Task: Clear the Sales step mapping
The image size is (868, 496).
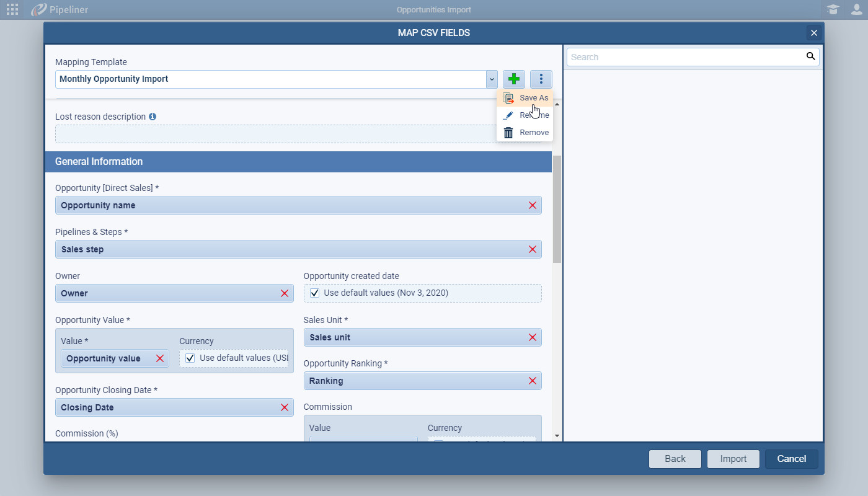Action: [x=532, y=249]
